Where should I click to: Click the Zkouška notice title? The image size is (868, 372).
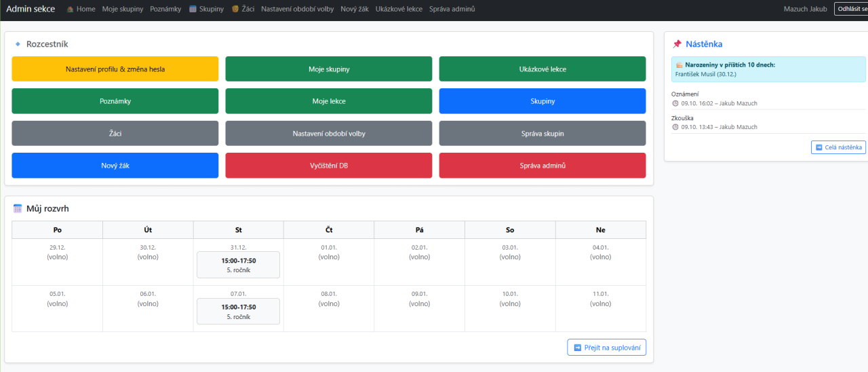point(683,118)
